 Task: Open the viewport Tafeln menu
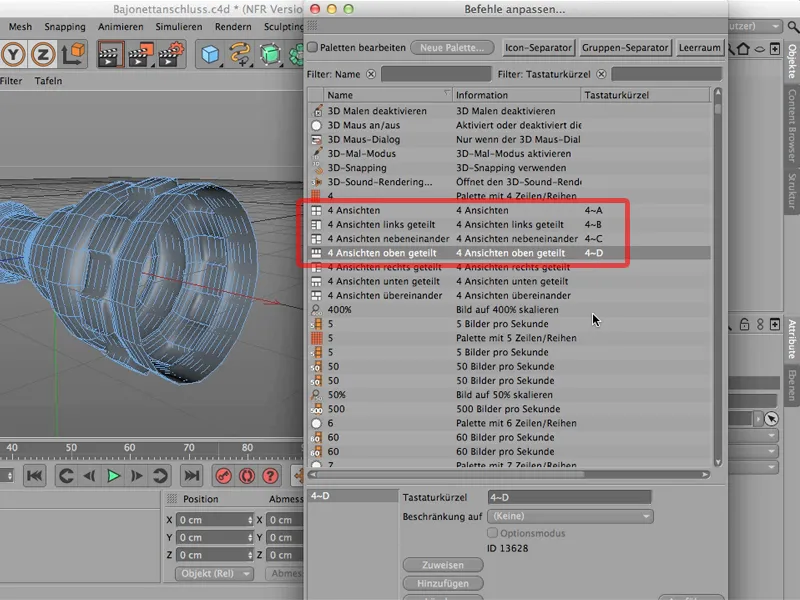(x=48, y=81)
